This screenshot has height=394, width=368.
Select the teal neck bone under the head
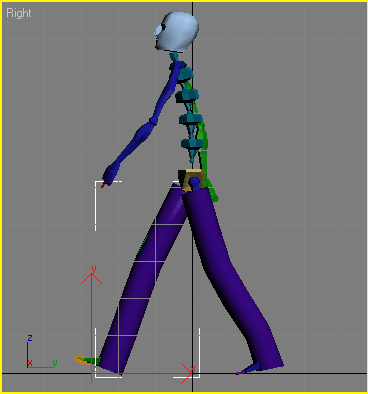point(175,57)
